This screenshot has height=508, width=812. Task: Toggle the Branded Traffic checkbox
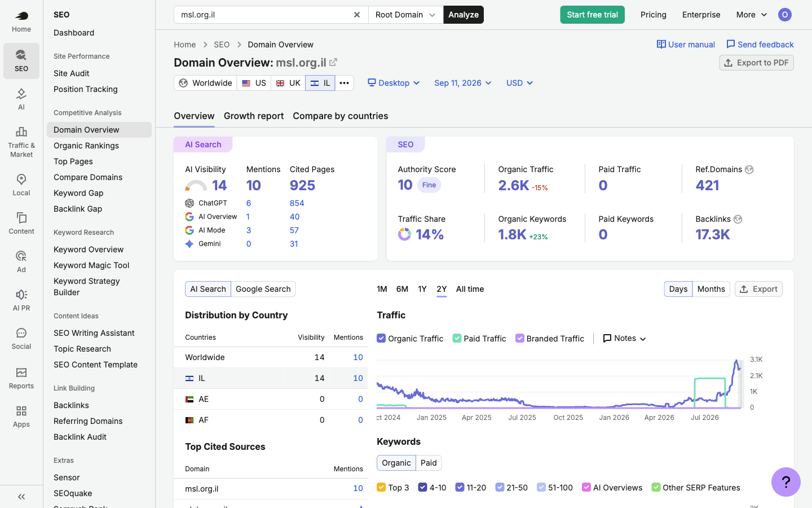click(x=520, y=339)
